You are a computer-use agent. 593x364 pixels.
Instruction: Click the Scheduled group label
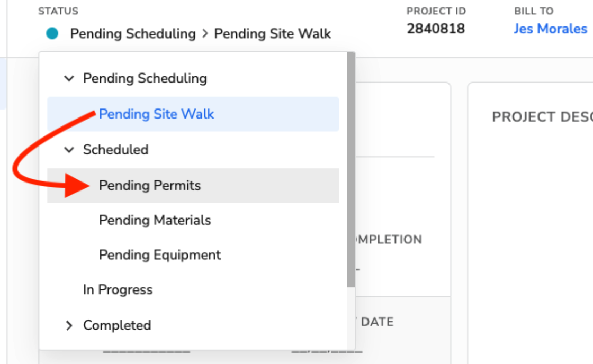pos(116,150)
